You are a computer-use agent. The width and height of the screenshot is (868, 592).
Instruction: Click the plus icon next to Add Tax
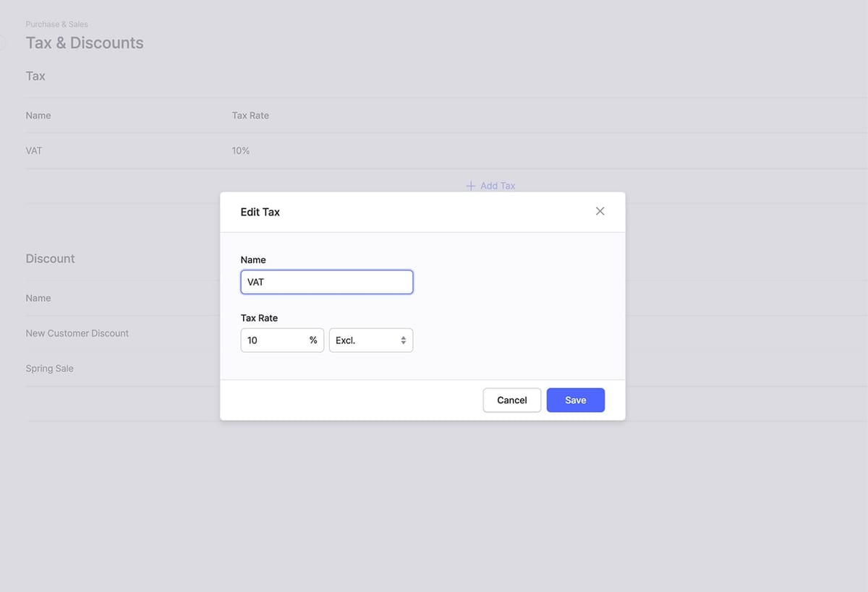click(x=471, y=185)
